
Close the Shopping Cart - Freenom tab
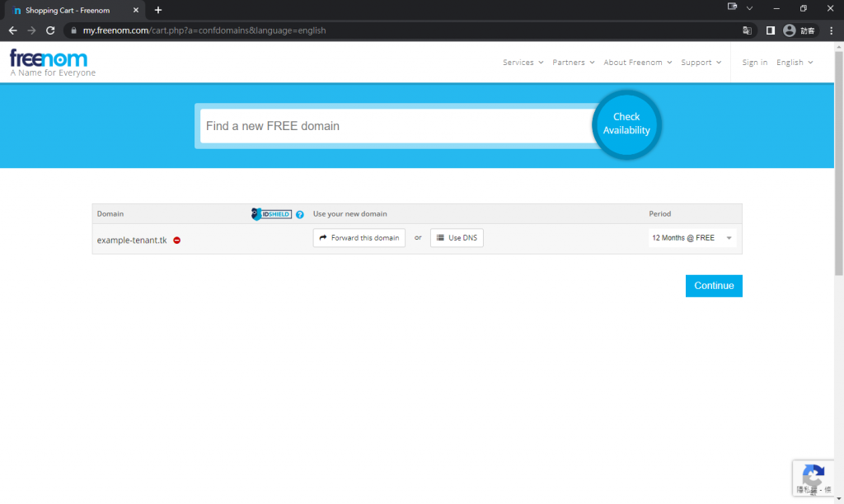[x=136, y=10]
